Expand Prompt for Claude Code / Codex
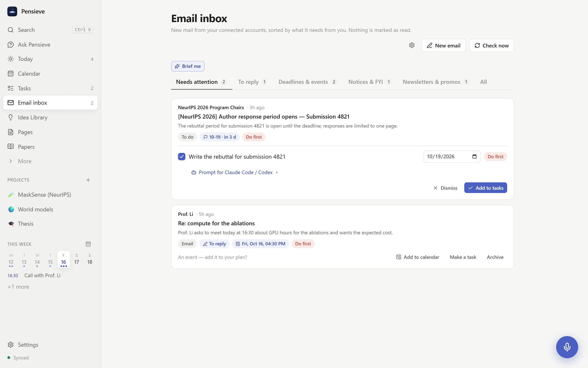588x368 pixels. (x=235, y=172)
